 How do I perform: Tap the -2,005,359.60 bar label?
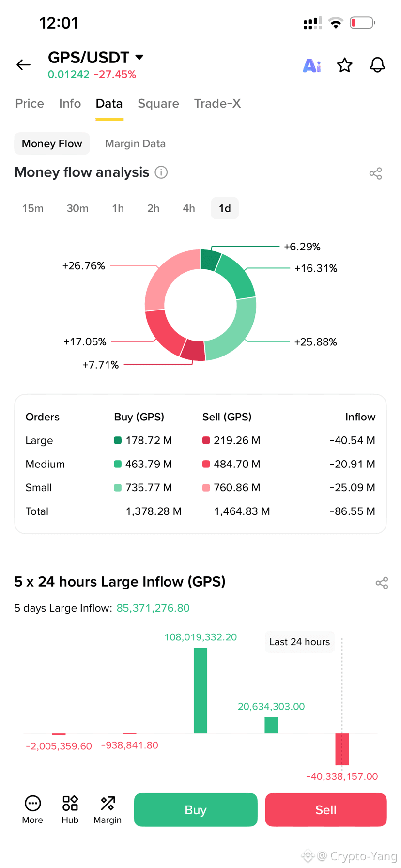click(59, 746)
